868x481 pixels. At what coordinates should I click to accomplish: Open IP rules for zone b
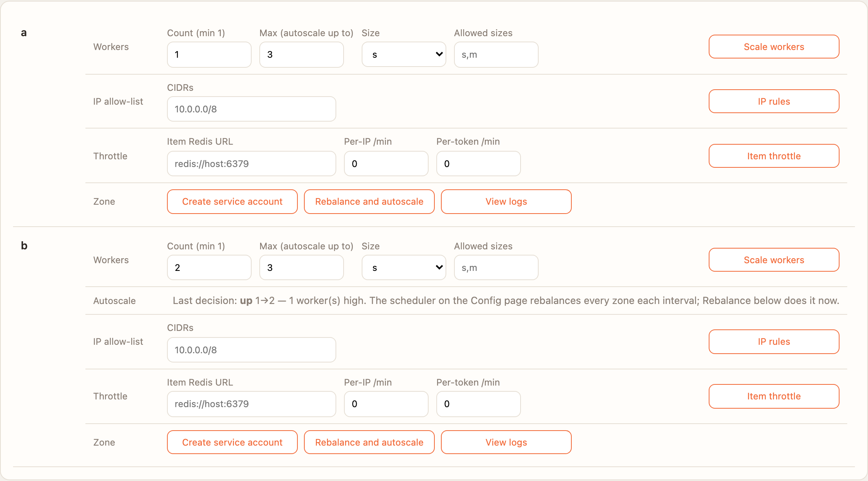[774, 341]
